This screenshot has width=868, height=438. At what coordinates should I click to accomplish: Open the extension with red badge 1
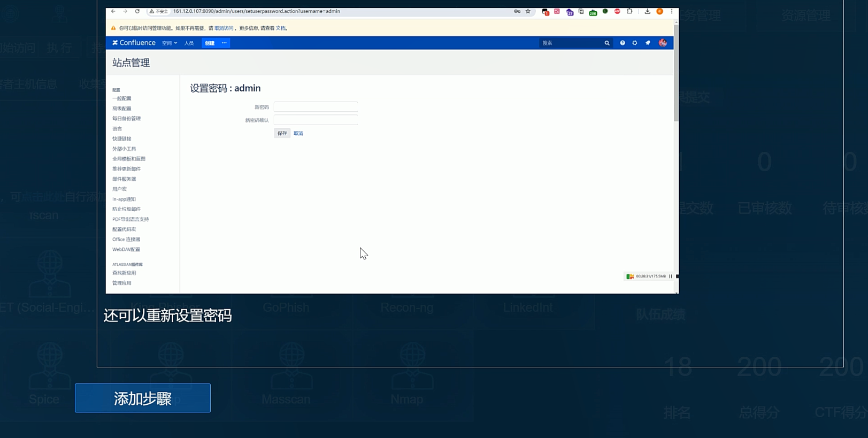pos(546,12)
